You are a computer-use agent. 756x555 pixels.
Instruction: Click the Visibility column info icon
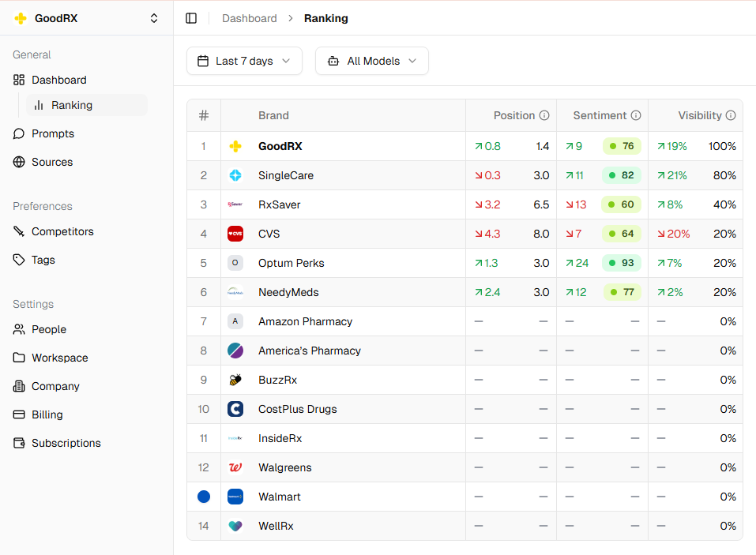coord(731,115)
